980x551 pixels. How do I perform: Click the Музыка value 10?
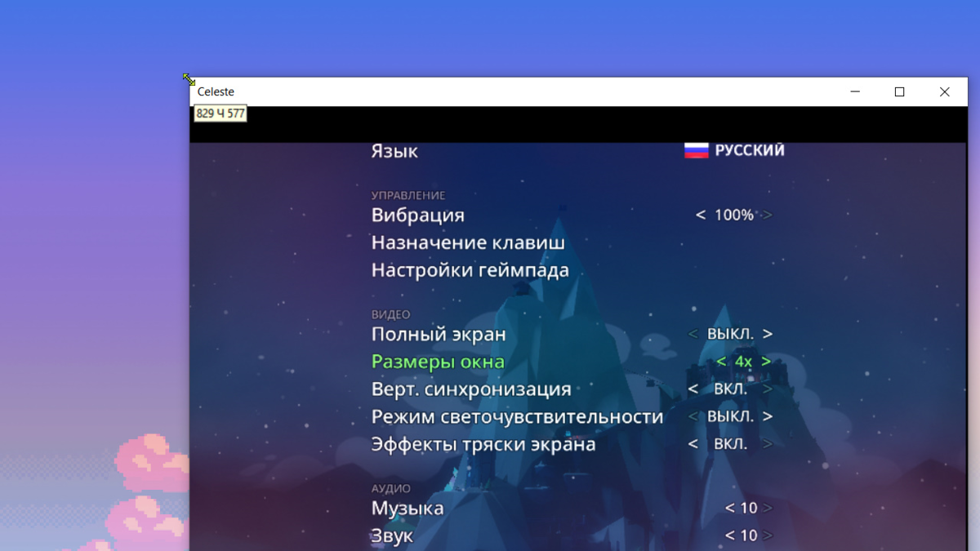(748, 508)
